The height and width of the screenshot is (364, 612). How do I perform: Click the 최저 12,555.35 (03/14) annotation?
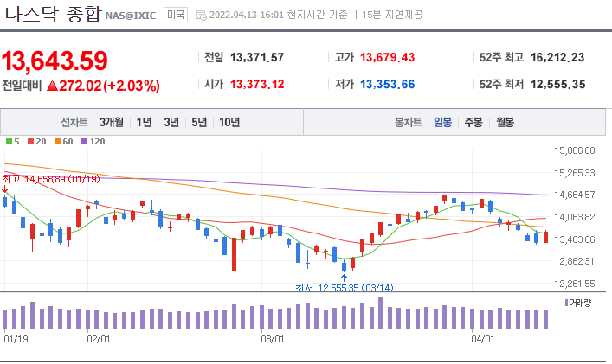click(345, 288)
